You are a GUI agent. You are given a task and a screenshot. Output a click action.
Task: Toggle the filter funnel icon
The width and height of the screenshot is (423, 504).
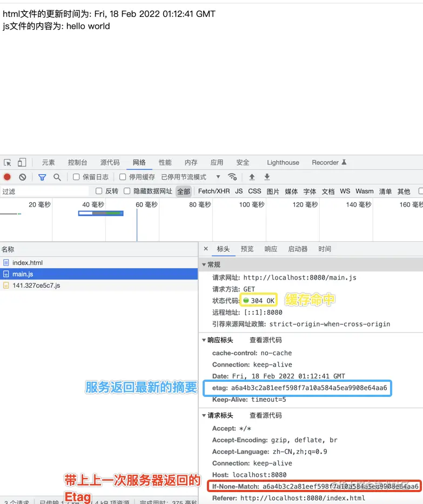(x=42, y=177)
